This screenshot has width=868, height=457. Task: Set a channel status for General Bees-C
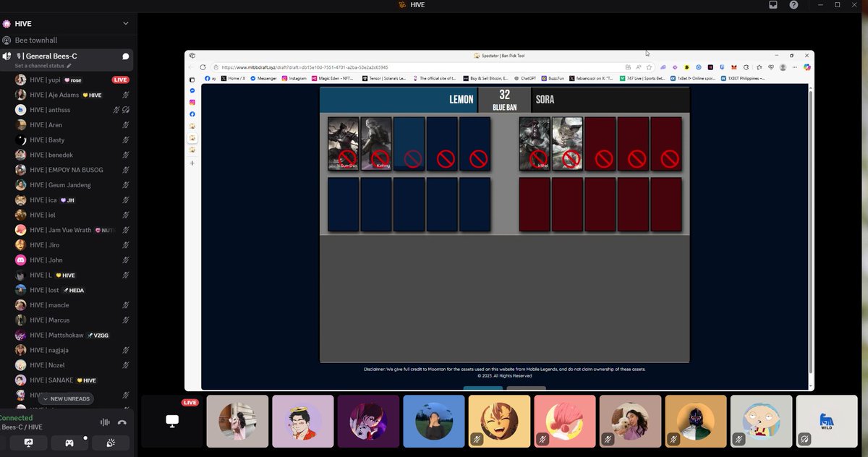[x=43, y=66]
